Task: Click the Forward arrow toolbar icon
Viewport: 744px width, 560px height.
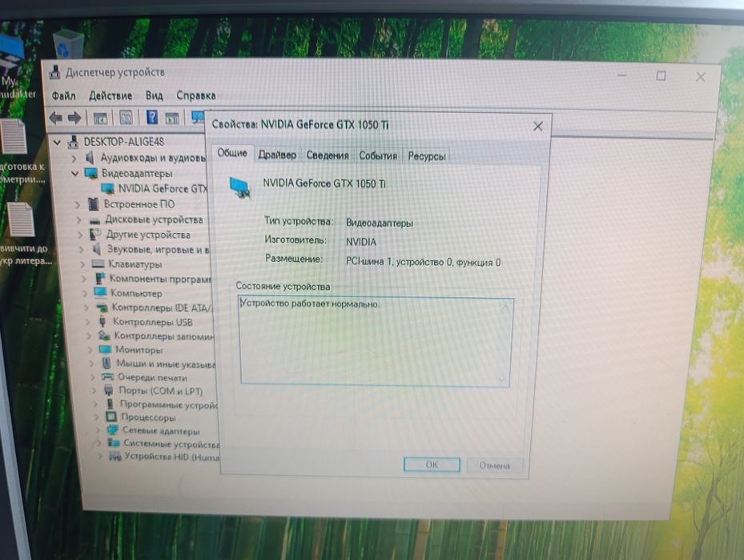Action: tap(74, 117)
